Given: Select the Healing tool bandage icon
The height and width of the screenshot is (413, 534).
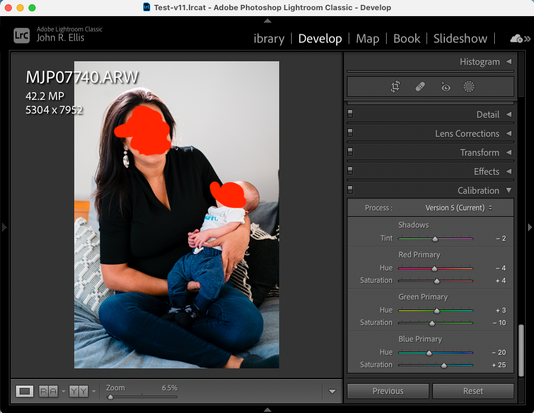Looking at the screenshot, I should click(x=420, y=86).
